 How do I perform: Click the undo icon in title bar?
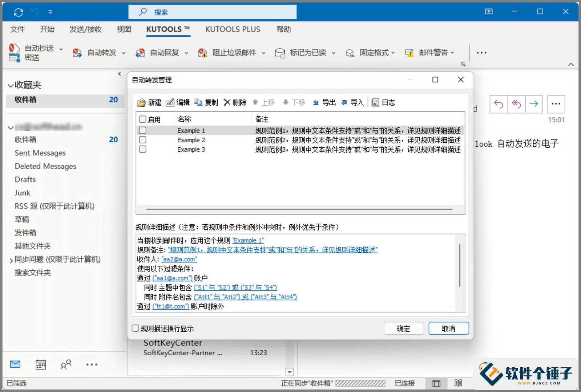pyautogui.click(x=35, y=12)
